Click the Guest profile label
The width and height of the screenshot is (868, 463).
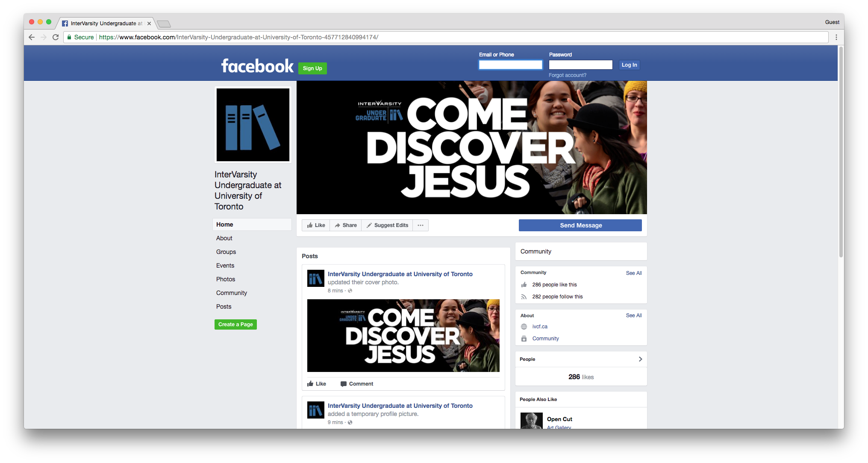(x=832, y=22)
